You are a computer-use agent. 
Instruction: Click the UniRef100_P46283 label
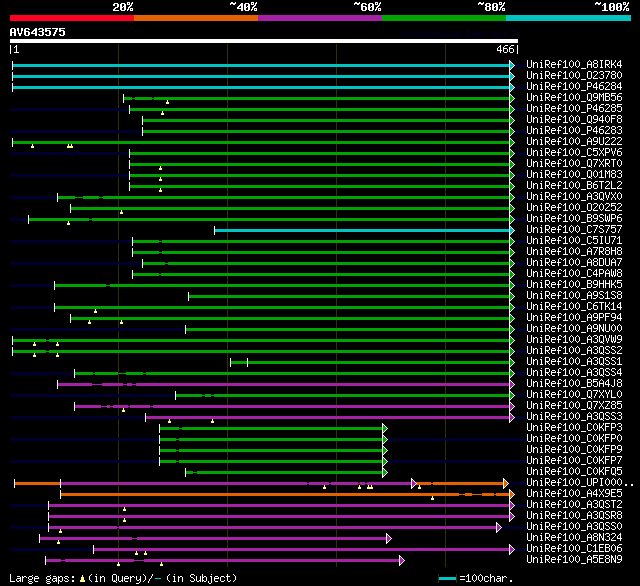[574, 131]
